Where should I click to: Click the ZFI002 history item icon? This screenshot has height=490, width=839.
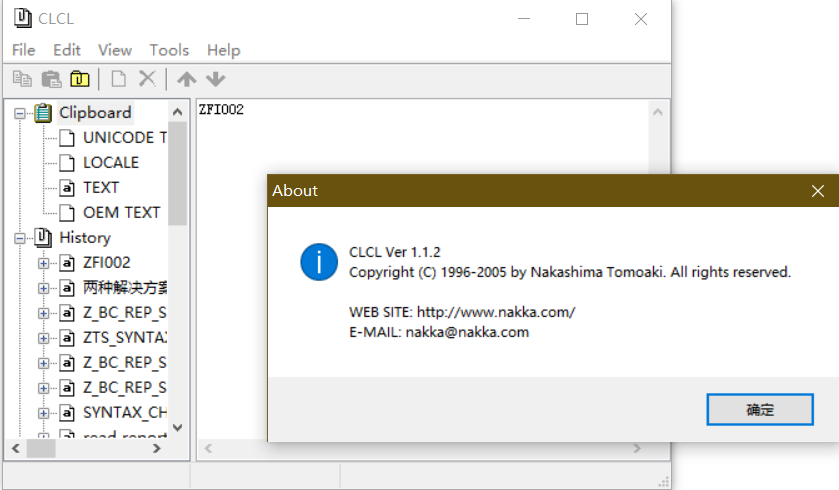pyautogui.click(x=66, y=263)
